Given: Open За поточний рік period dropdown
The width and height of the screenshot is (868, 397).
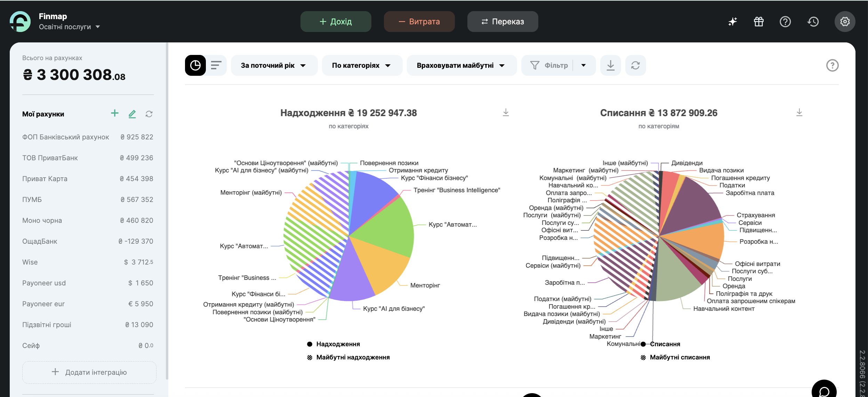Looking at the screenshot, I should (274, 65).
